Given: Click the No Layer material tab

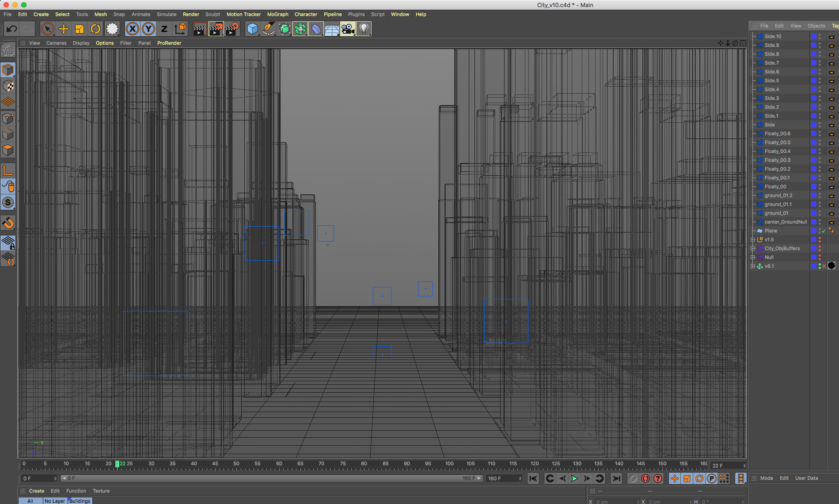Looking at the screenshot, I should point(55,500).
